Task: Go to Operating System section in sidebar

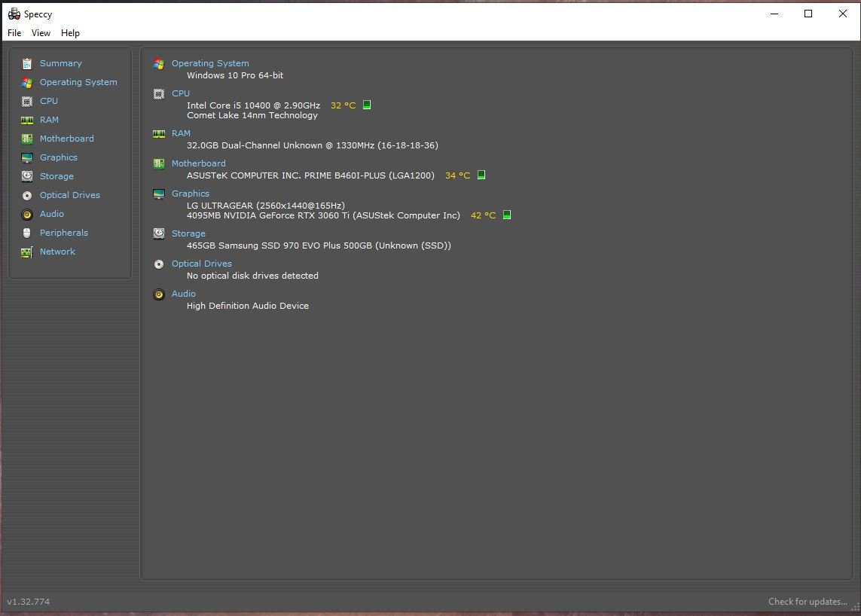Action: point(78,82)
